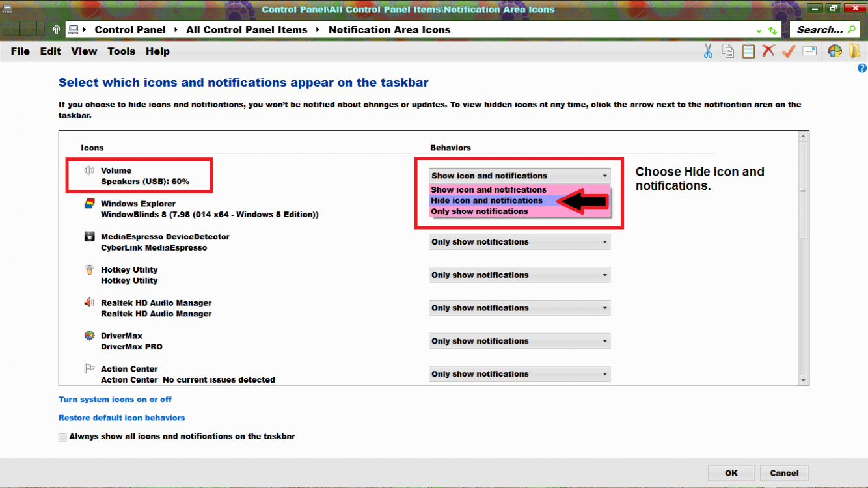Open the Edit menu
The height and width of the screenshot is (488, 868).
(50, 51)
